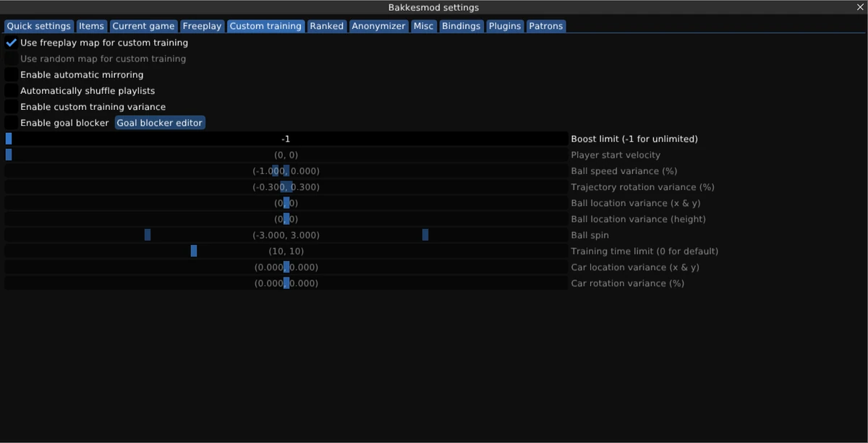The height and width of the screenshot is (443, 868).
Task: Open the Bindings tab
Action: [461, 25]
